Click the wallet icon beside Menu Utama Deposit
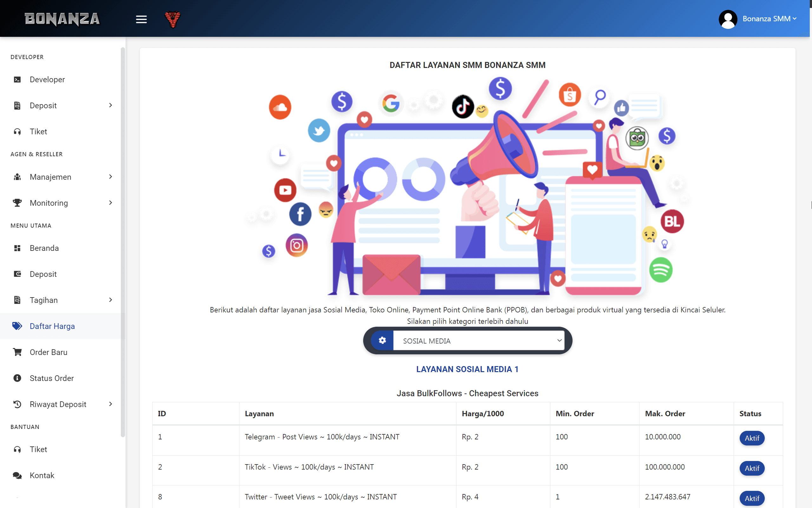The height and width of the screenshot is (508, 812). pos(17,274)
